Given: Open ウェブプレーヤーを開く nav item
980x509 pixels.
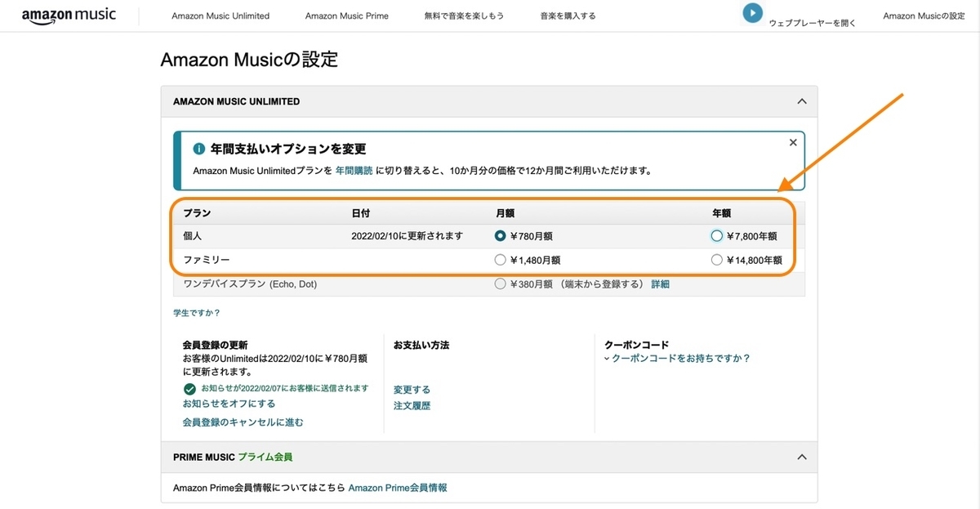Looking at the screenshot, I should pos(813,23).
